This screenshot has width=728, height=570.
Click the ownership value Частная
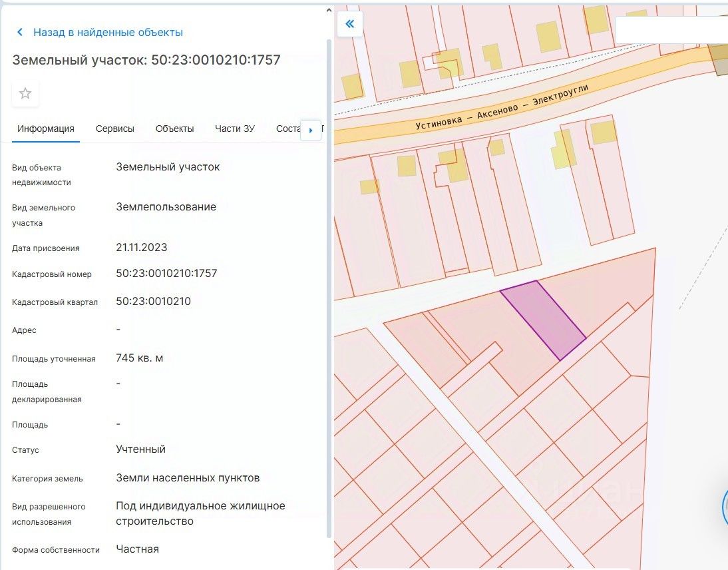pyautogui.click(x=138, y=549)
